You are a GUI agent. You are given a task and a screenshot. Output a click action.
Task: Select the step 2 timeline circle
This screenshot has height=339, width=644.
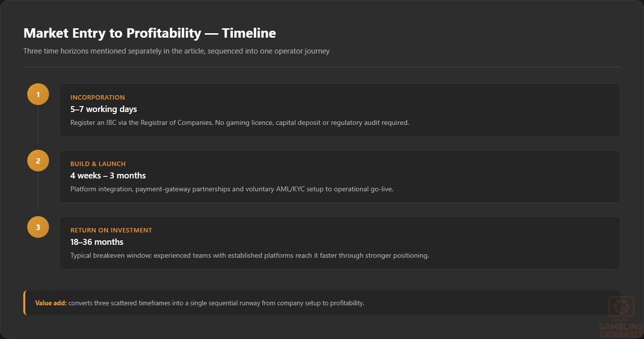(38, 161)
